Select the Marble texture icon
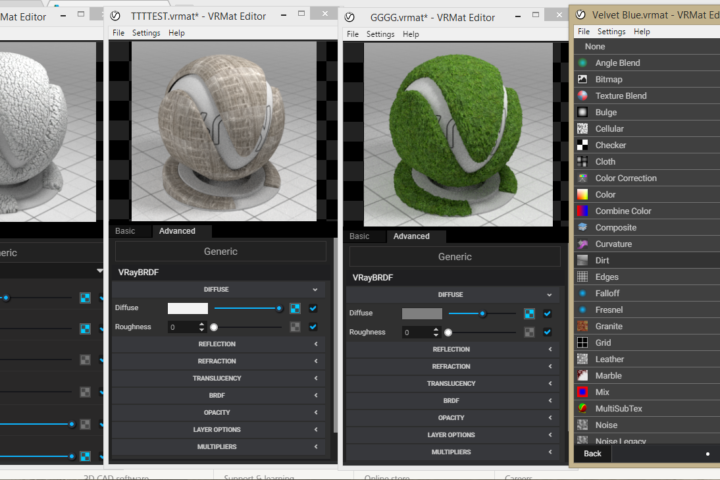The height and width of the screenshot is (480, 720). tap(582, 376)
